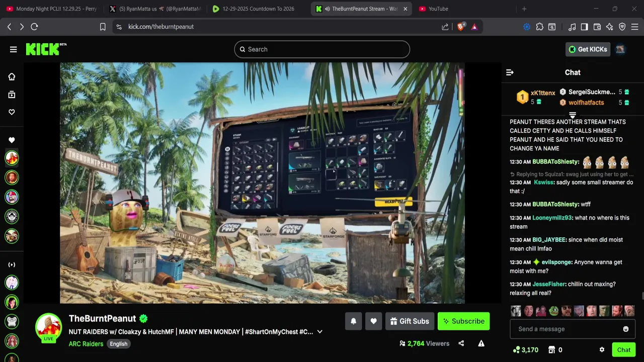Click Brave Shields lion icon

point(460,27)
